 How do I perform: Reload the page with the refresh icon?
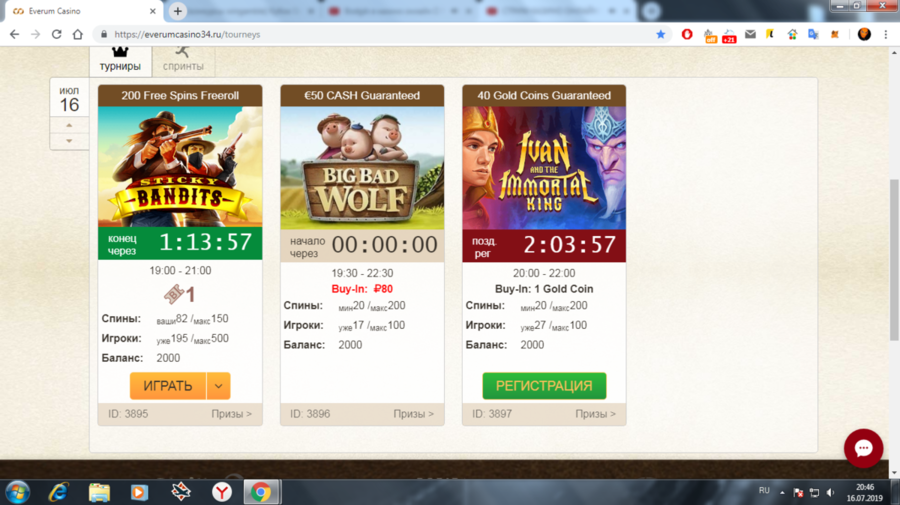click(56, 34)
